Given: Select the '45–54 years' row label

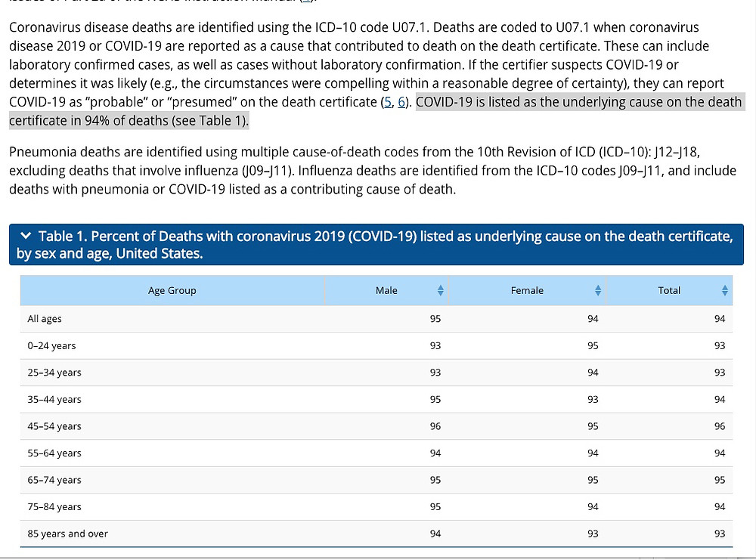Looking at the screenshot, I should [x=54, y=426].
